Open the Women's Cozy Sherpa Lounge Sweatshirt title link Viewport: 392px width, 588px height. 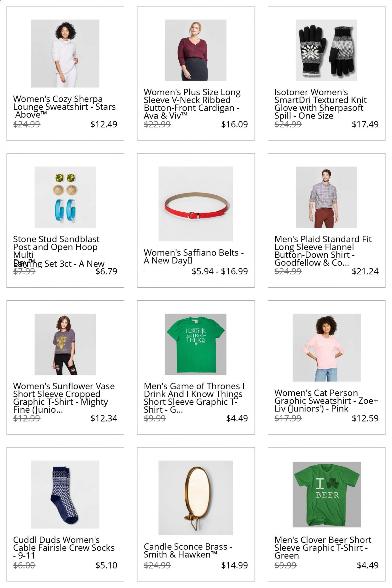click(64, 107)
